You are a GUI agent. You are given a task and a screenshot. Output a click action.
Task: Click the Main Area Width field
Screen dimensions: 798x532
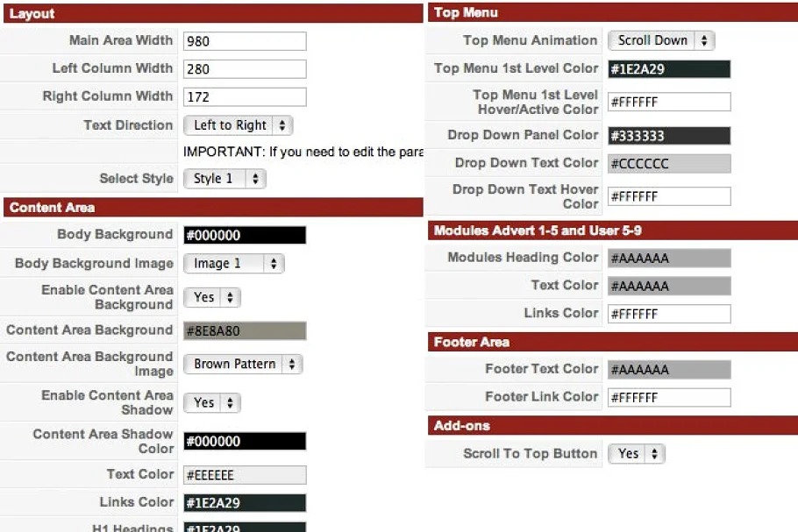(x=244, y=41)
